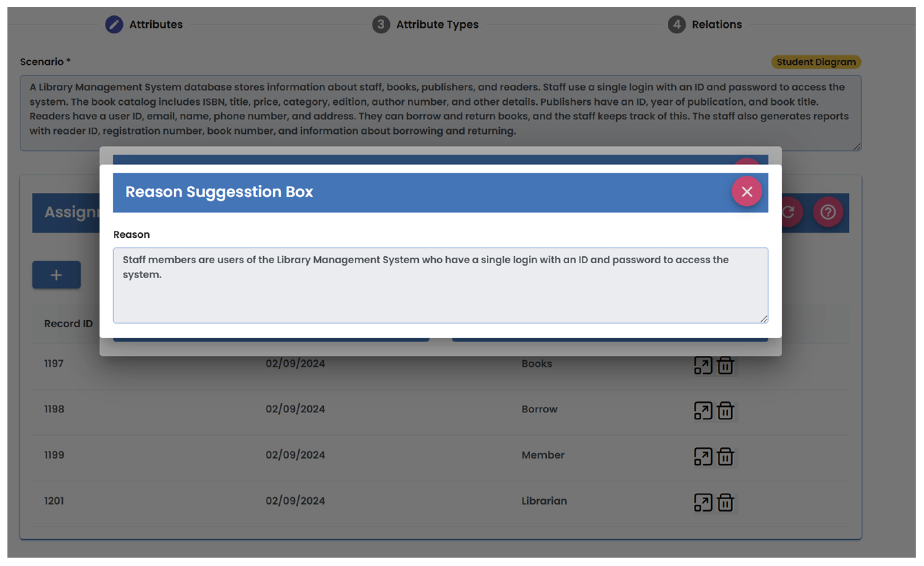Click the Student Diagram badge
The height and width of the screenshot is (566, 924).
click(816, 62)
